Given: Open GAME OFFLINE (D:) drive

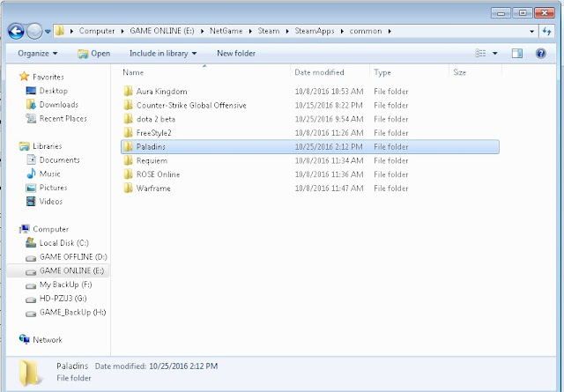Looking at the screenshot, I should pos(67,256).
